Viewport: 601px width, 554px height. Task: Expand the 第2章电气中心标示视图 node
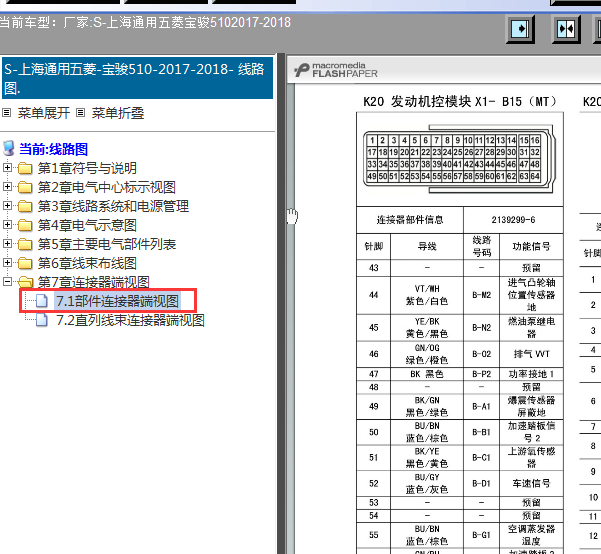point(7,186)
